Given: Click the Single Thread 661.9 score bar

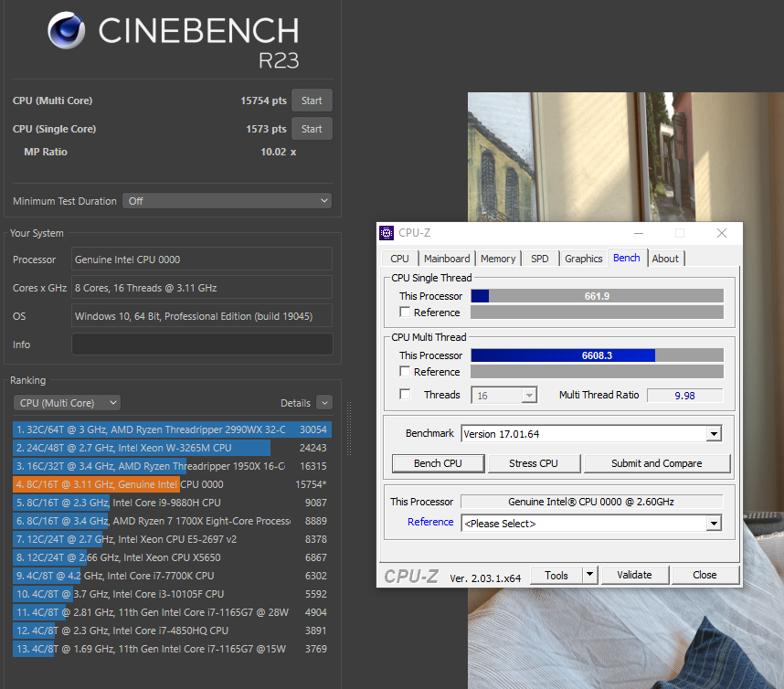Looking at the screenshot, I should click(x=597, y=296).
